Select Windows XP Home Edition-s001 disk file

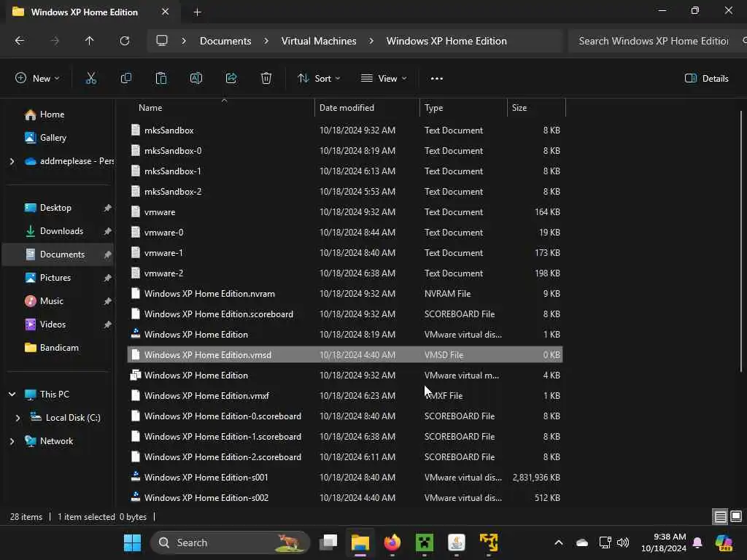tap(345, 478)
